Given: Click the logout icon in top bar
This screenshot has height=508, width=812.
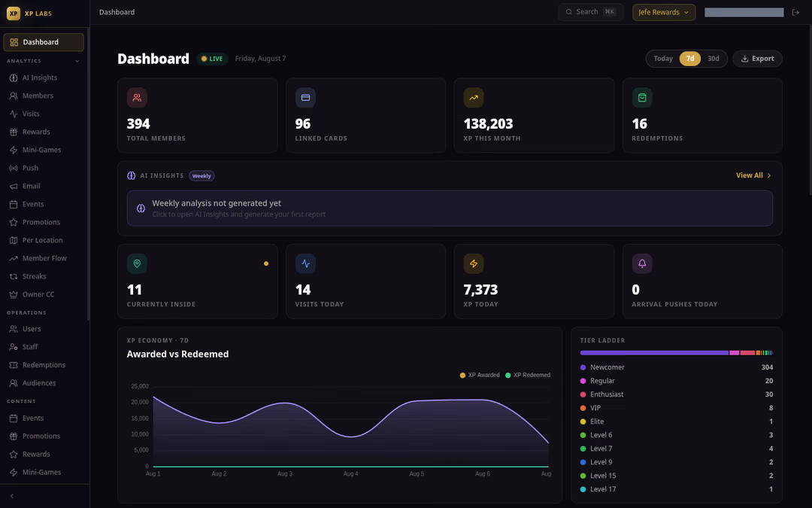Looking at the screenshot, I should pos(795,13).
